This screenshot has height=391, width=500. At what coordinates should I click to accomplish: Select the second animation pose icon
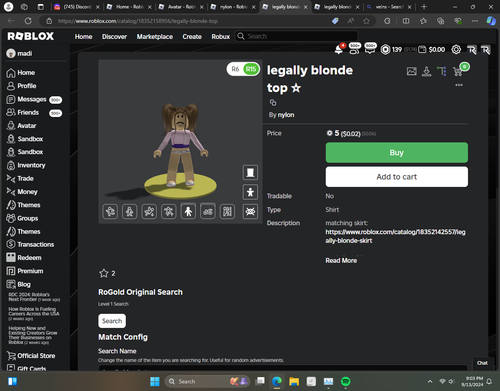pyautogui.click(x=130, y=211)
